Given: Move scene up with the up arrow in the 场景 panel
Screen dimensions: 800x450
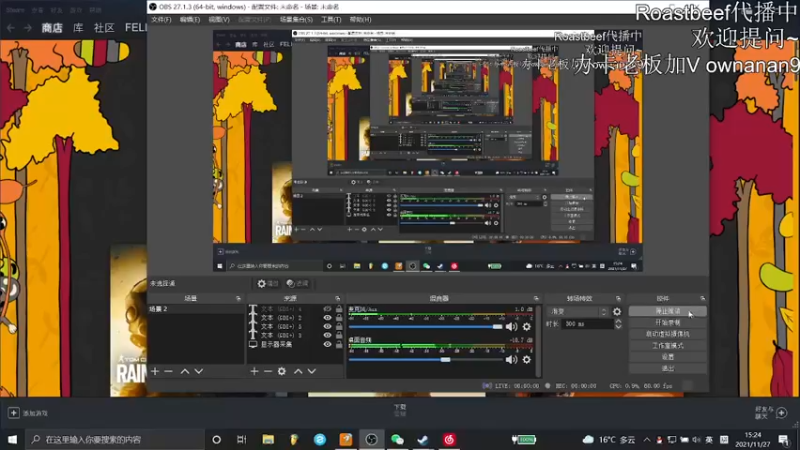Looking at the screenshot, I should [185, 371].
